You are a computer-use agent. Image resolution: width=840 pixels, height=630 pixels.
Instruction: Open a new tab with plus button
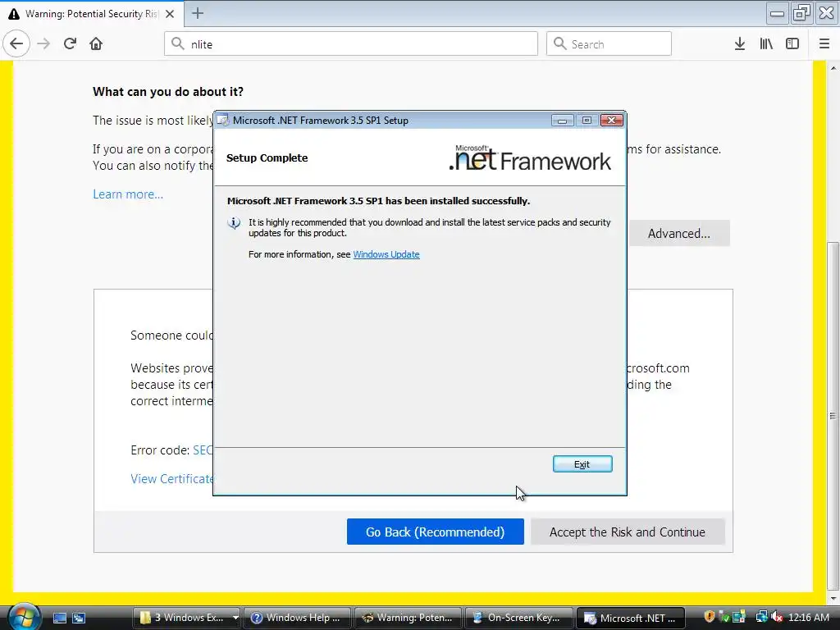(198, 13)
